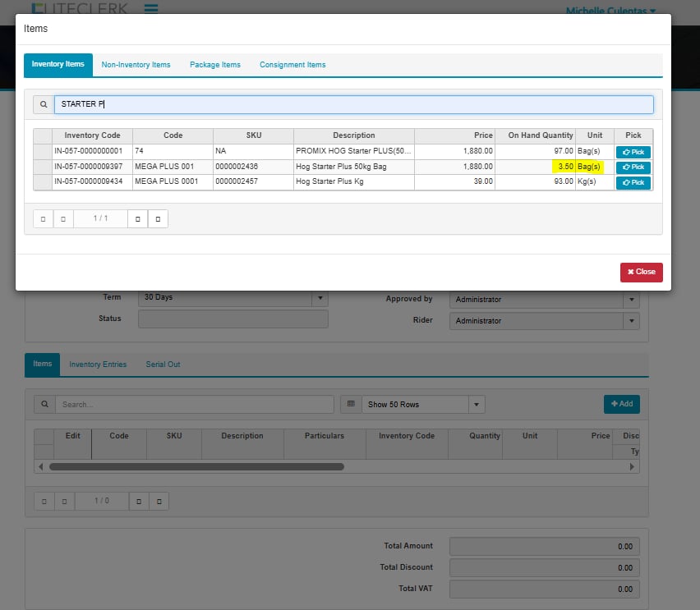
Task: Pick the Hog Starter Plus Kg item
Action: pyautogui.click(x=633, y=182)
